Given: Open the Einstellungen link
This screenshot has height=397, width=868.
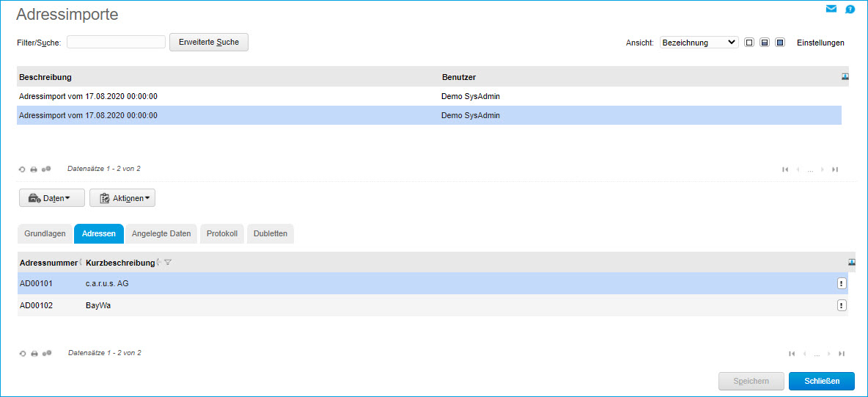Looking at the screenshot, I should point(820,43).
